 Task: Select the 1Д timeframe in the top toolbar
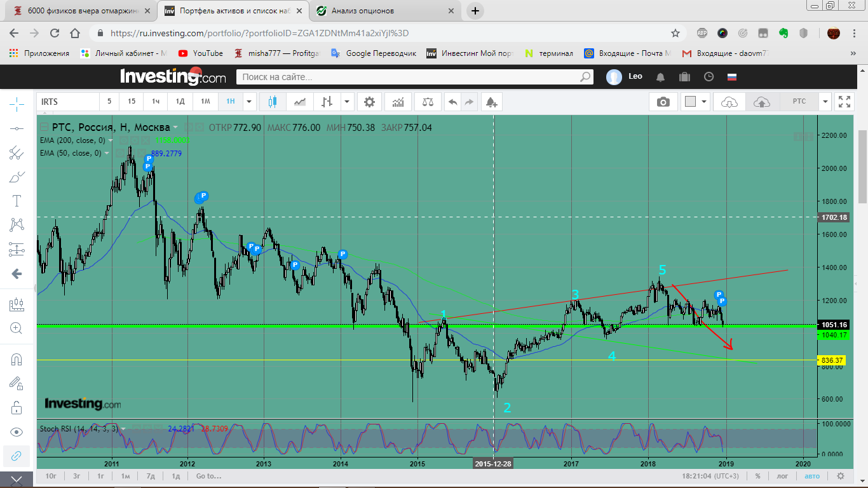[180, 102]
